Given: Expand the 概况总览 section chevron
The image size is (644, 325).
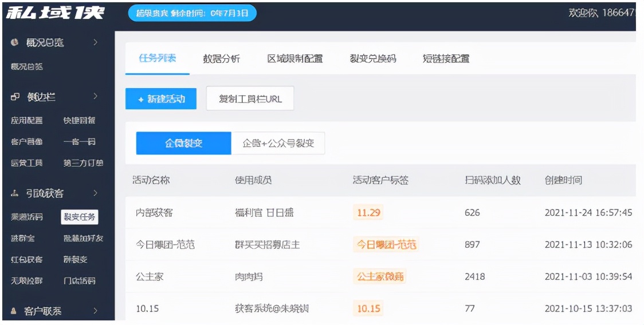Looking at the screenshot, I should pos(96,42).
